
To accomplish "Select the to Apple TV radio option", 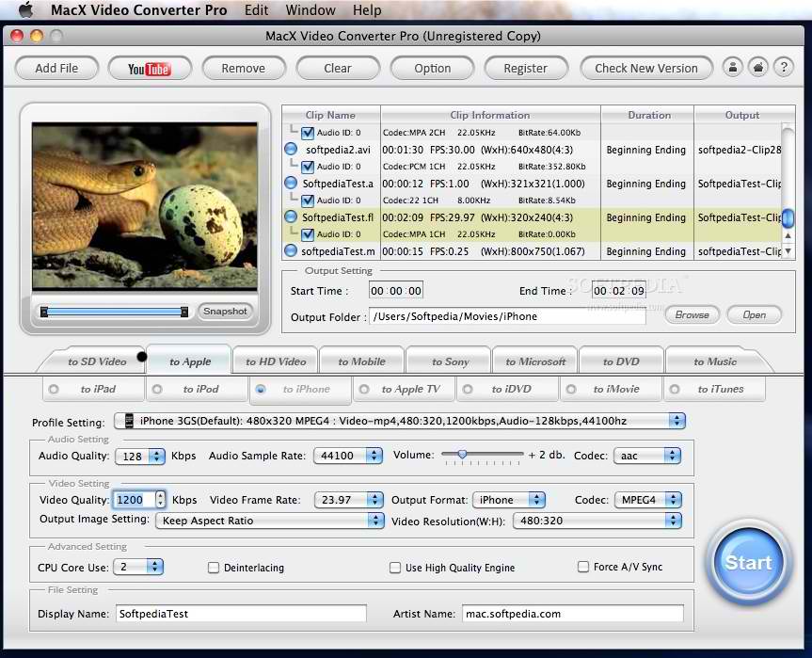I will [x=364, y=389].
